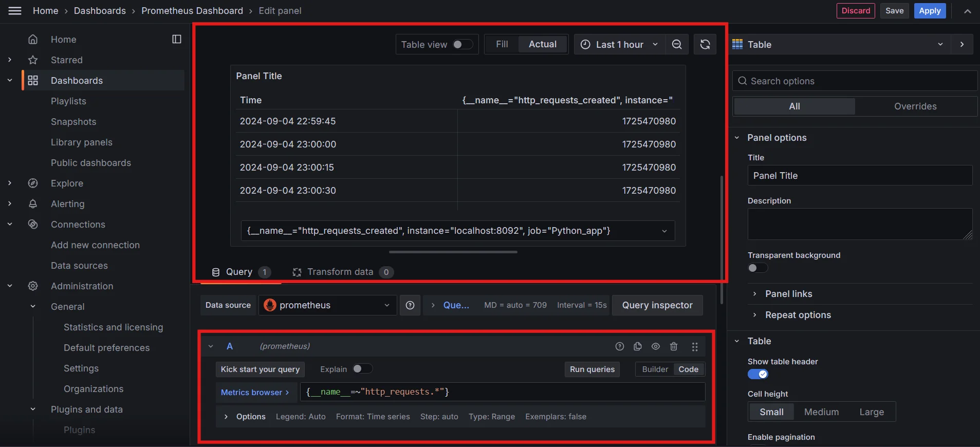Click the Explore compass icon

point(33,183)
